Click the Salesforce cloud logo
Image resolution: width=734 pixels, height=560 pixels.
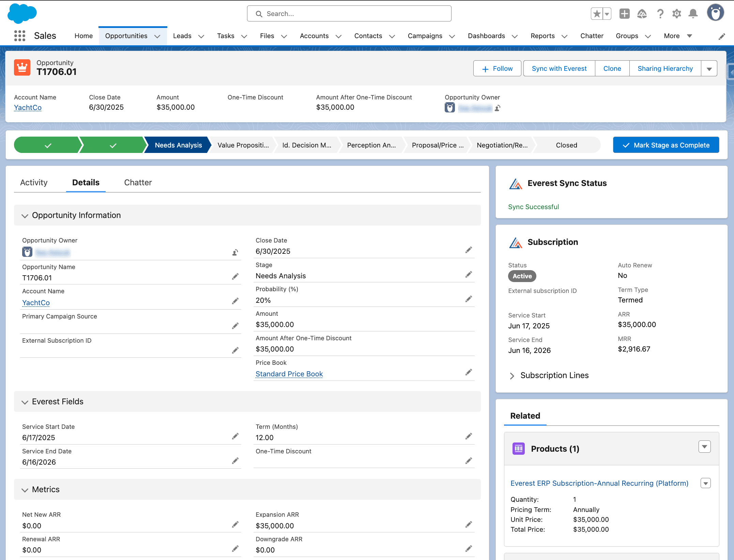click(22, 13)
